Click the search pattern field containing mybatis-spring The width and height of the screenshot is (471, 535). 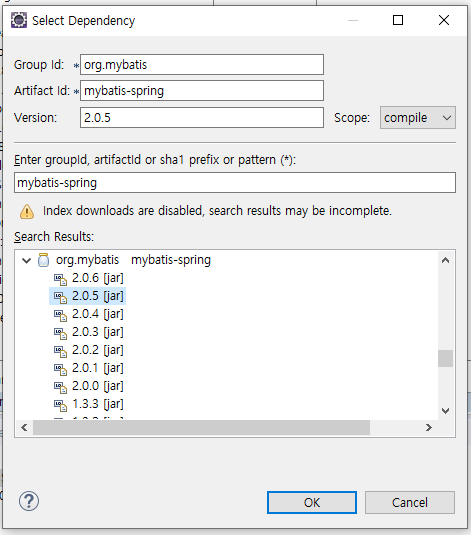pos(235,183)
